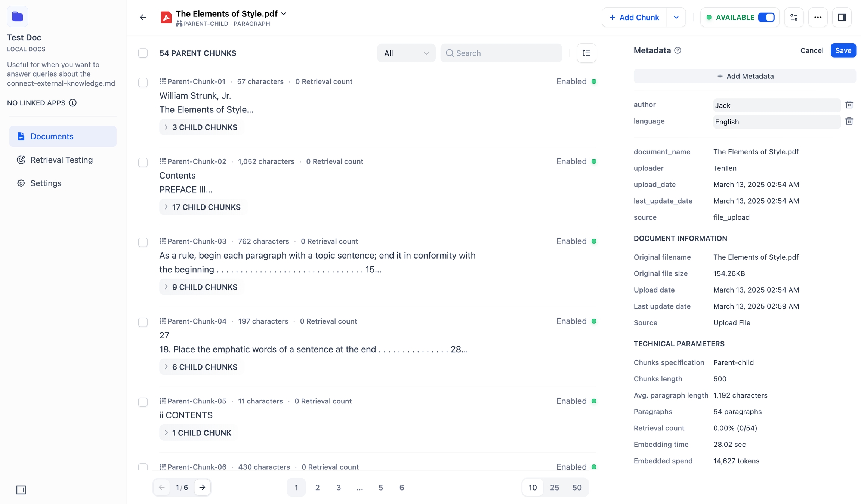861x504 pixels.
Task: Click the collapse chunks list icon
Action: (586, 53)
